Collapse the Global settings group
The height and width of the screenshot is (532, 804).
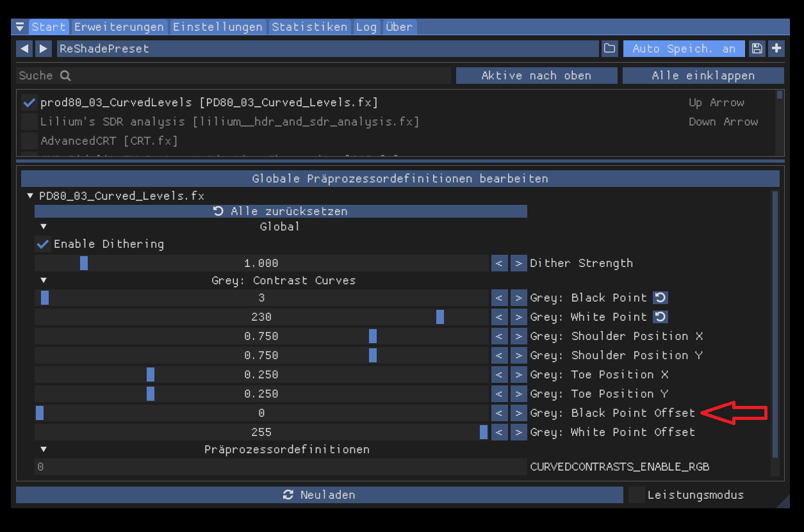44,227
